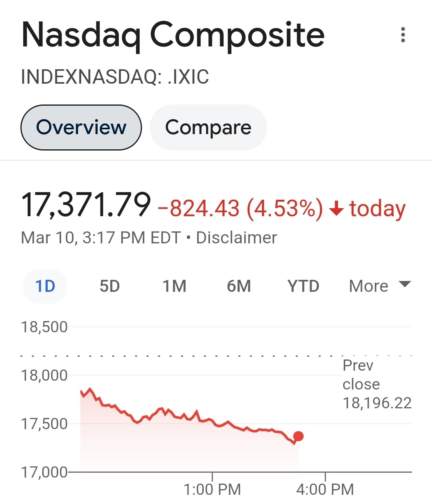
Task: Show the 1M chart range
Action: click(174, 286)
